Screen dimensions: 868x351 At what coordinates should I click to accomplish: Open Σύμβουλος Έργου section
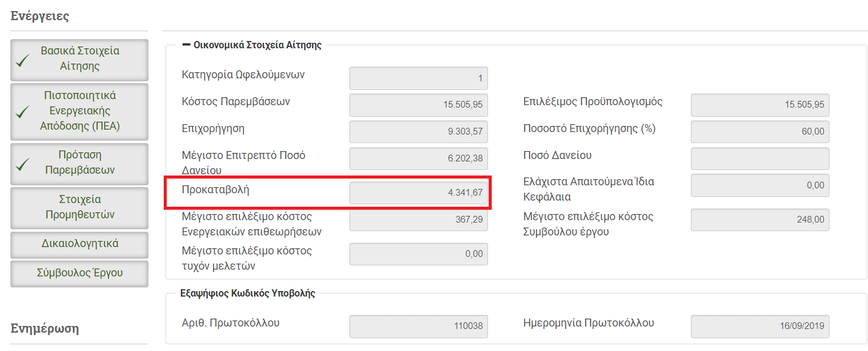click(x=79, y=273)
